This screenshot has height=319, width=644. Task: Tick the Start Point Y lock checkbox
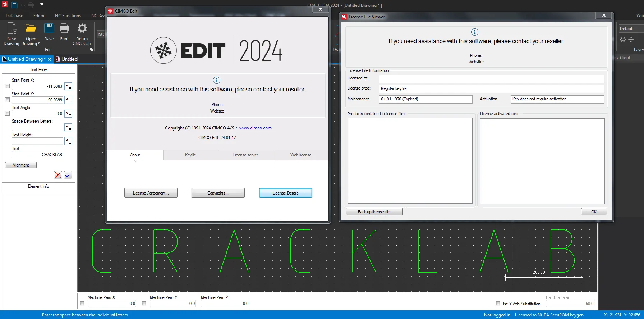coord(7,100)
